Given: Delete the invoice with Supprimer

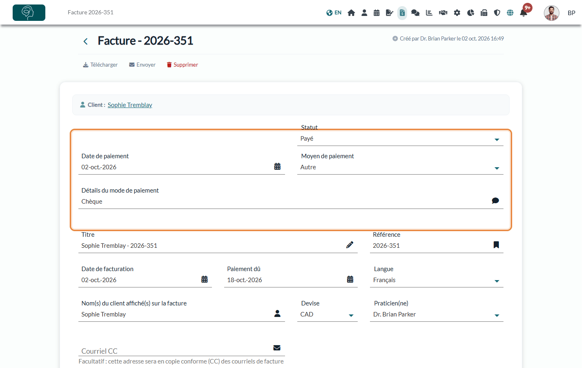Looking at the screenshot, I should [x=182, y=65].
